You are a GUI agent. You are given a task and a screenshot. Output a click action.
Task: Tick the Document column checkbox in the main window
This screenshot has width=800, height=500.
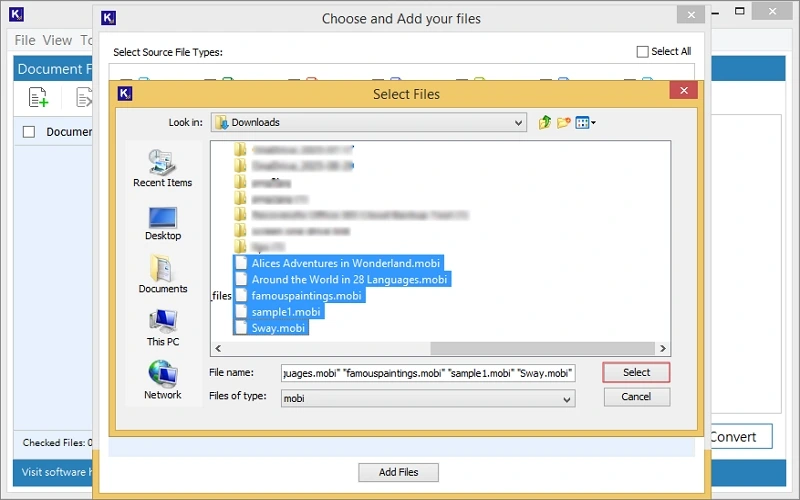(29, 132)
